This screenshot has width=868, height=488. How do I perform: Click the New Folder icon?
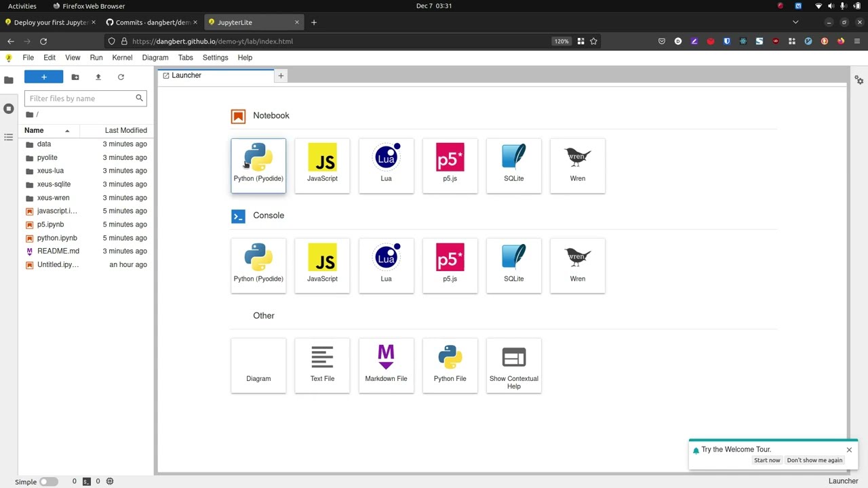pyautogui.click(x=75, y=77)
